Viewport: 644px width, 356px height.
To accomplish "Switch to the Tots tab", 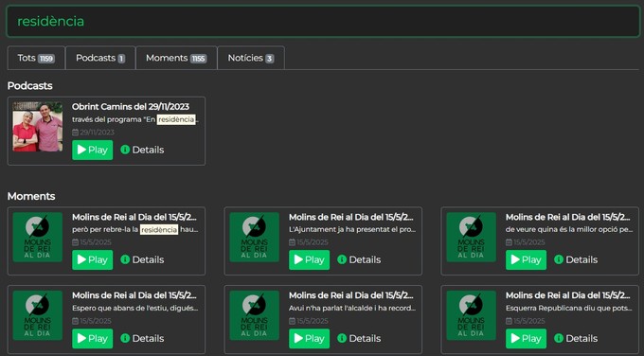I will (36, 58).
